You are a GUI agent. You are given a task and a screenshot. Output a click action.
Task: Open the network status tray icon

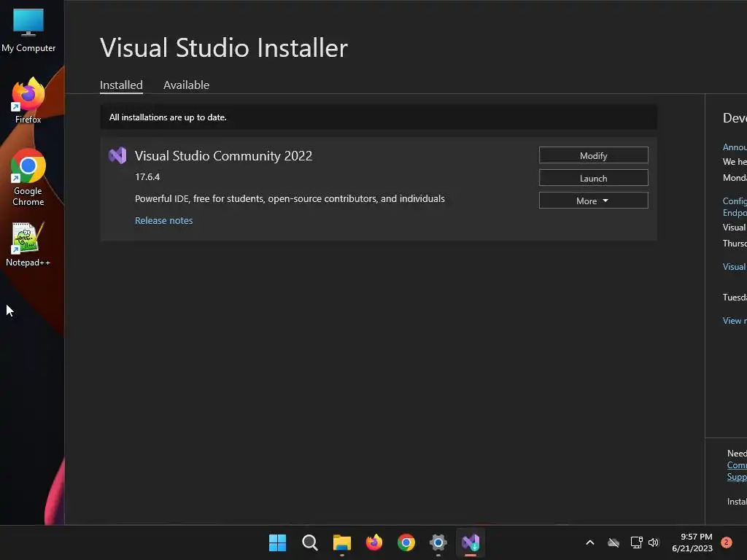[x=636, y=542]
